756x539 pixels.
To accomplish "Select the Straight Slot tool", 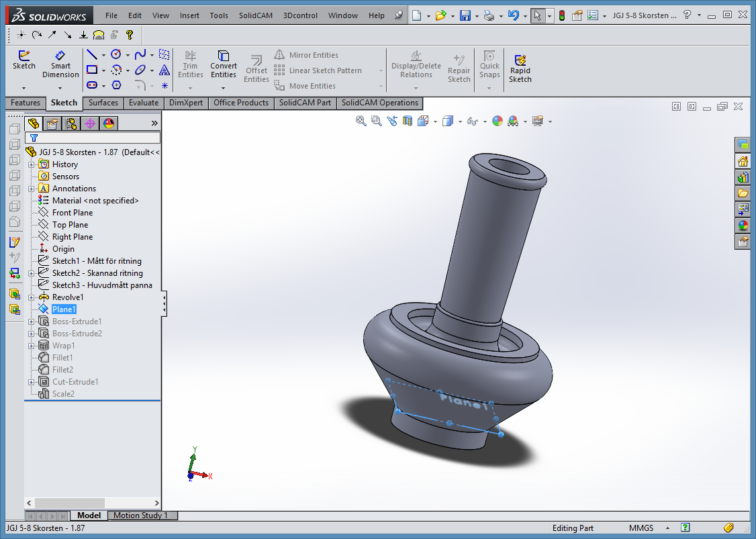I will (91, 85).
